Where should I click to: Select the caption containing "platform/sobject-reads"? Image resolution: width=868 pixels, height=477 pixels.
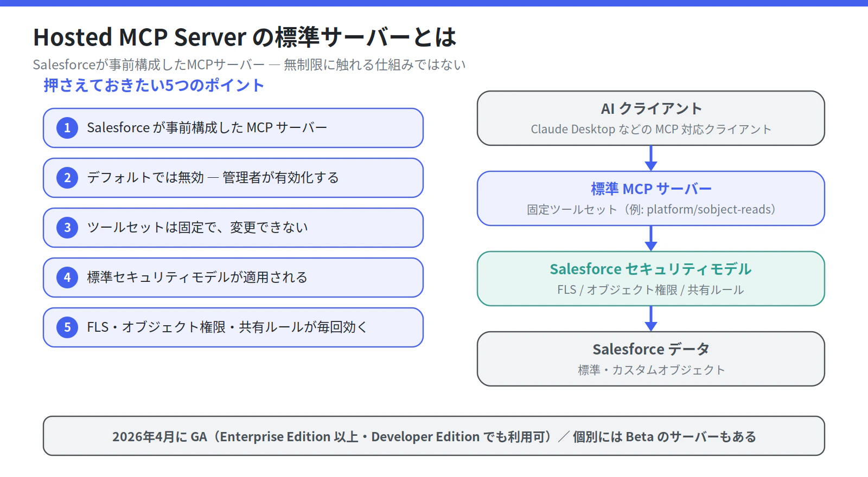pyautogui.click(x=651, y=210)
